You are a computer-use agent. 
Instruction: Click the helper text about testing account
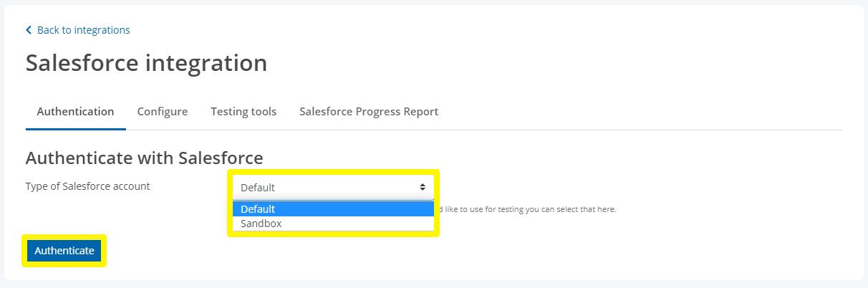point(526,209)
